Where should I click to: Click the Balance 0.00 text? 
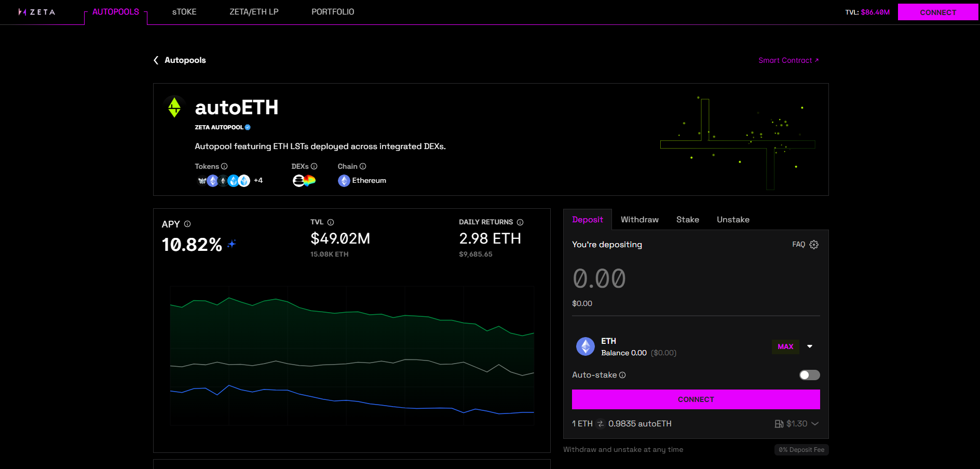point(624,353)
